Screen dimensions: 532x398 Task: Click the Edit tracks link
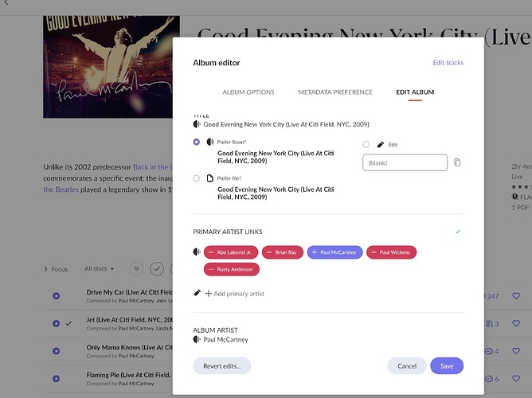(x=448, y=63)
